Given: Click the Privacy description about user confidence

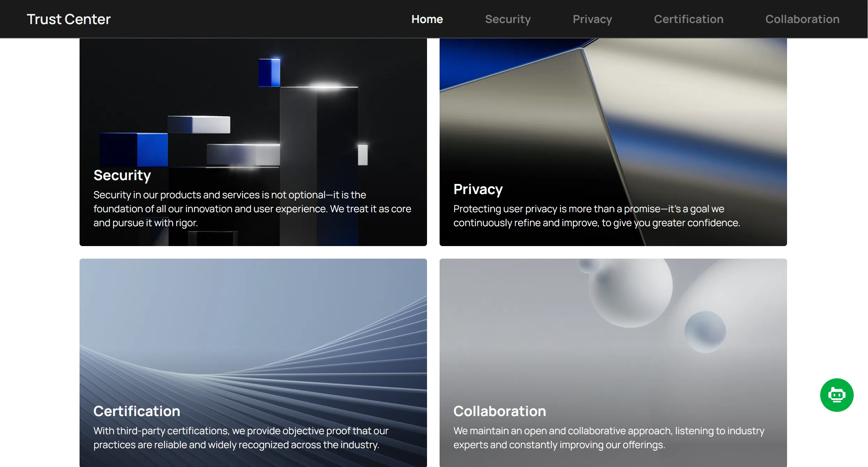Looking at the screenshot, I should pos(597,216).
